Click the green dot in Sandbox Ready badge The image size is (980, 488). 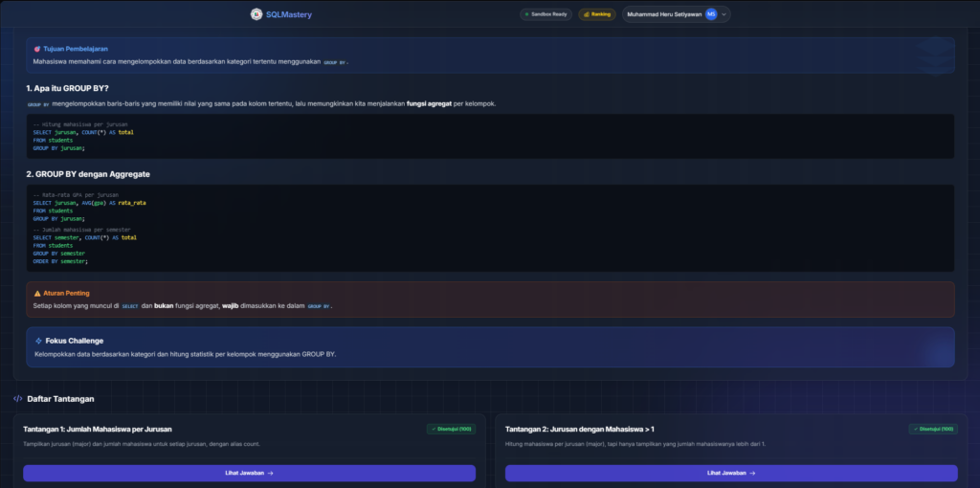(526, 14)
